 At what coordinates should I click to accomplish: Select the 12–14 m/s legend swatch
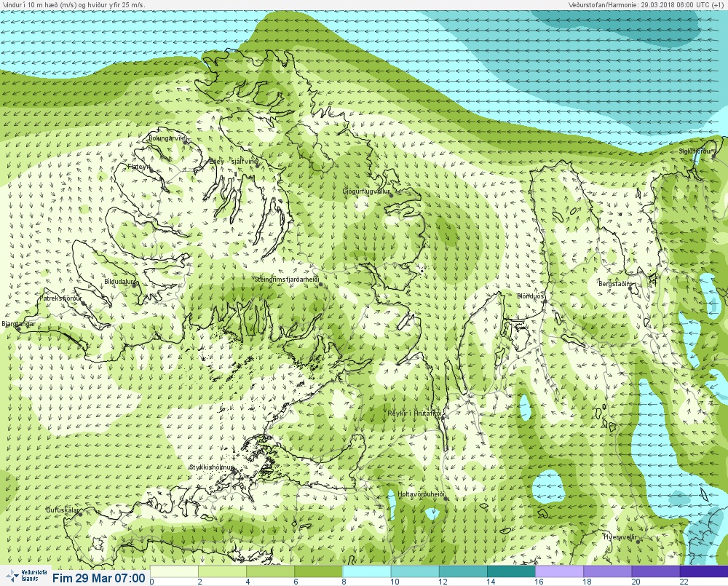pyautogui.click(x=463, y=571)
